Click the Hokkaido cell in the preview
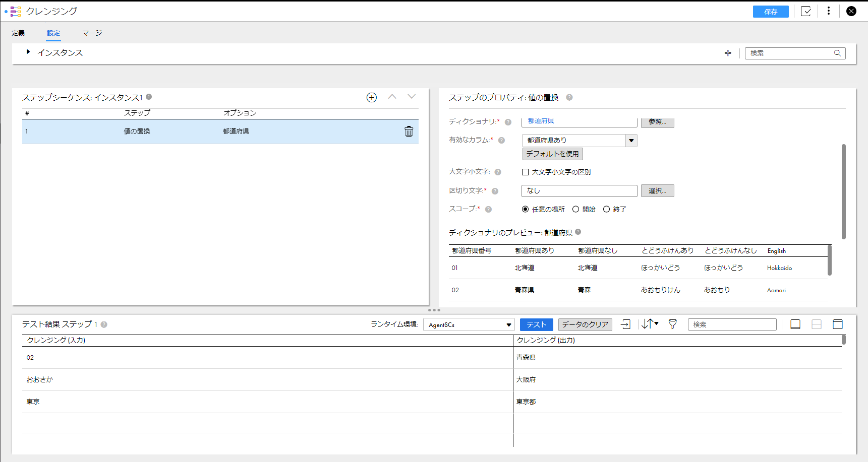 (780, 268)
